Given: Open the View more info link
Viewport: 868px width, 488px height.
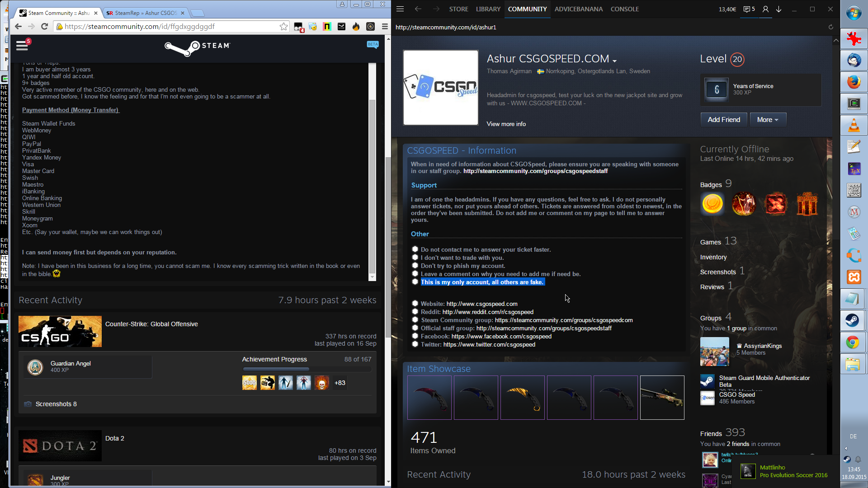Looking at the screenshot, I should point(506,124).
